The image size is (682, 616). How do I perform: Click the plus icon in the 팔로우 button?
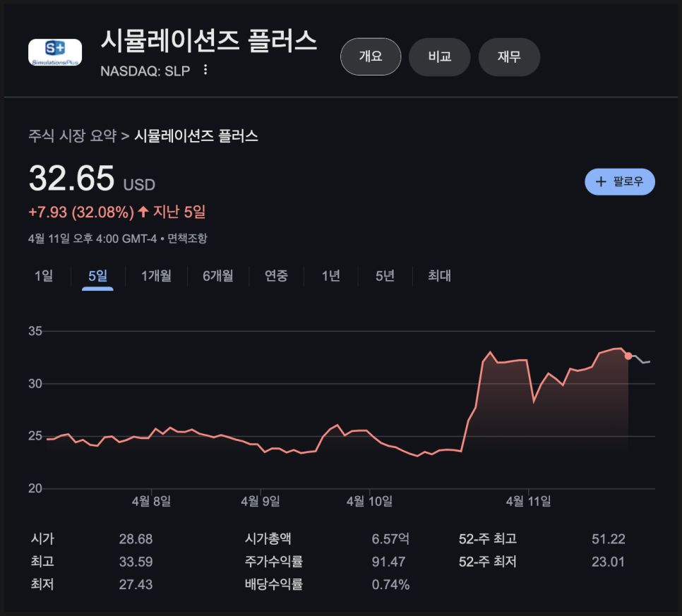coord(601,182)
